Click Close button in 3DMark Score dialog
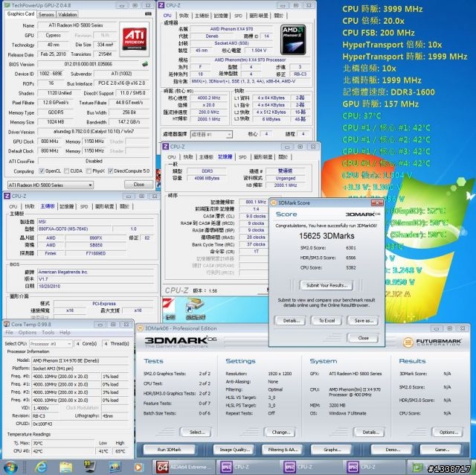 (363, 337)
